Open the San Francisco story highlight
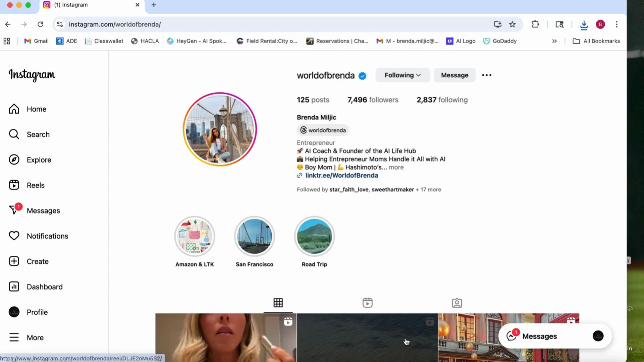 (x=254, y=236)
